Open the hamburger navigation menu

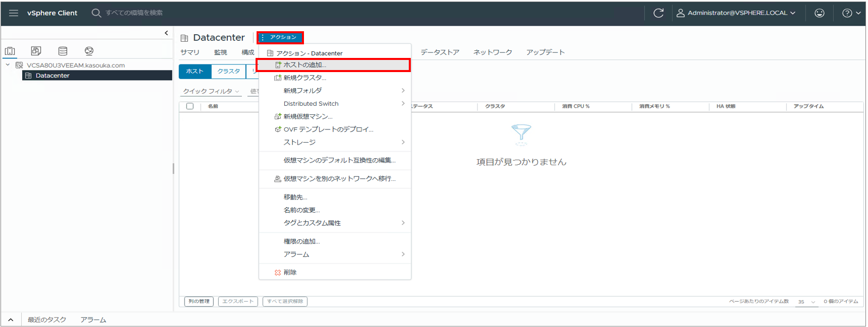tap(14, 13)
